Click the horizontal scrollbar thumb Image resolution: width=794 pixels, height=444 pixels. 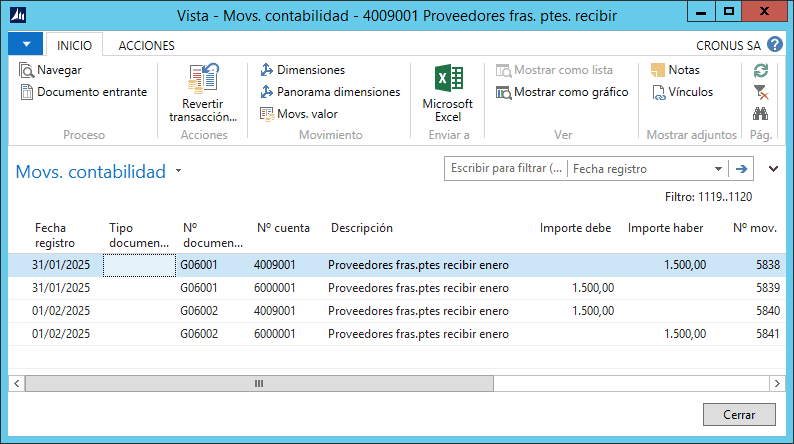coord(259,384)
